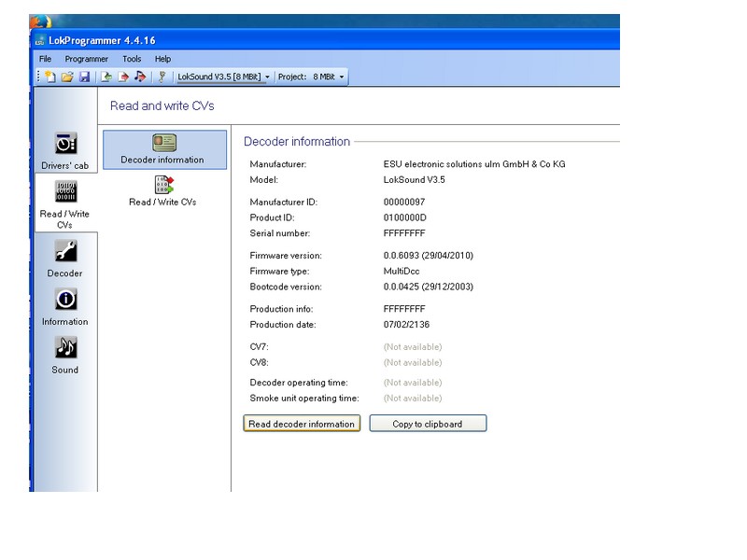Click the toolbar drag handle grip
Screen dimensions: 747x560
(38, 77)
